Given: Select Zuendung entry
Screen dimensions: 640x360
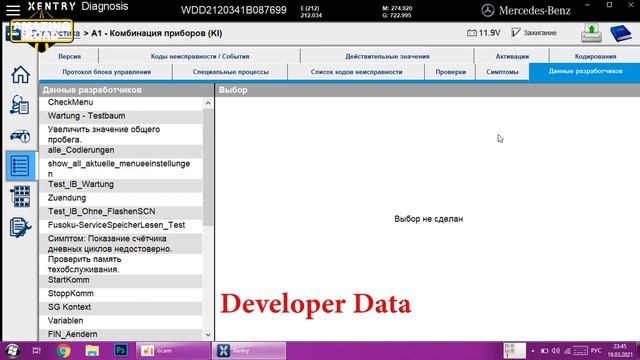Looking at the screenshot, I should pyautogui.click(x=121, y=198).
